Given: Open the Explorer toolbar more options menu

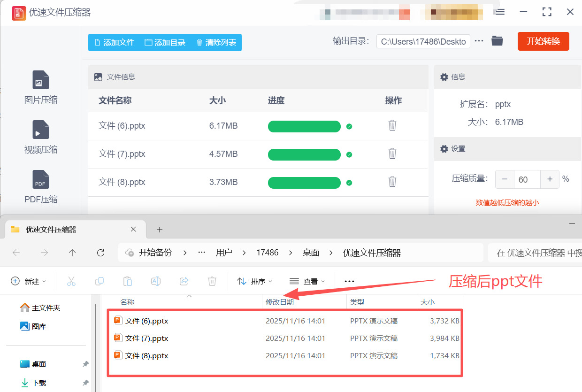Looking at the screenshot, I should click(x=349, y=281).
